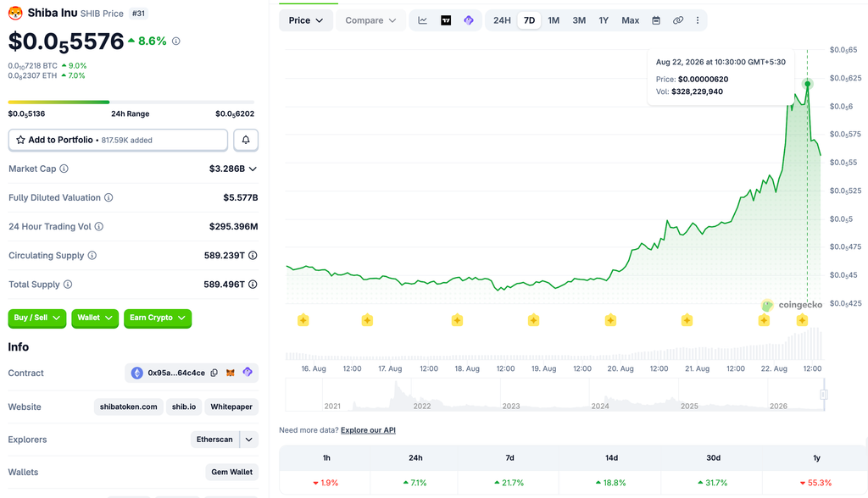The width and height of the screenshot is (868, 498).
Task: Click the 0x95a...64c4ce contract address
Action: 176,373
